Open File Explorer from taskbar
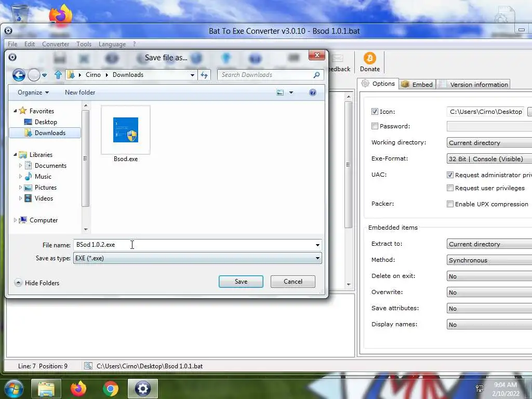The height and width of the screenshot is (399, 532). (46, 389)
